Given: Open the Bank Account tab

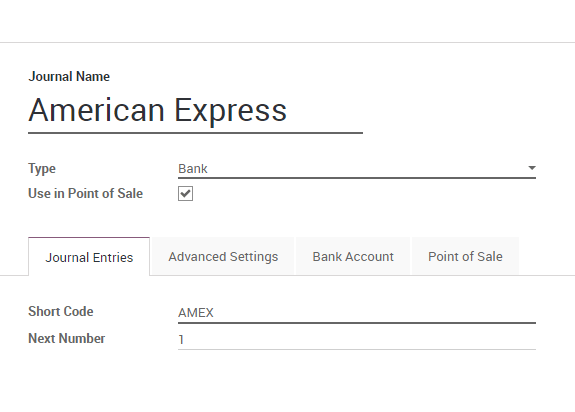Looking at the screenshot, I should tap(353, 256).
